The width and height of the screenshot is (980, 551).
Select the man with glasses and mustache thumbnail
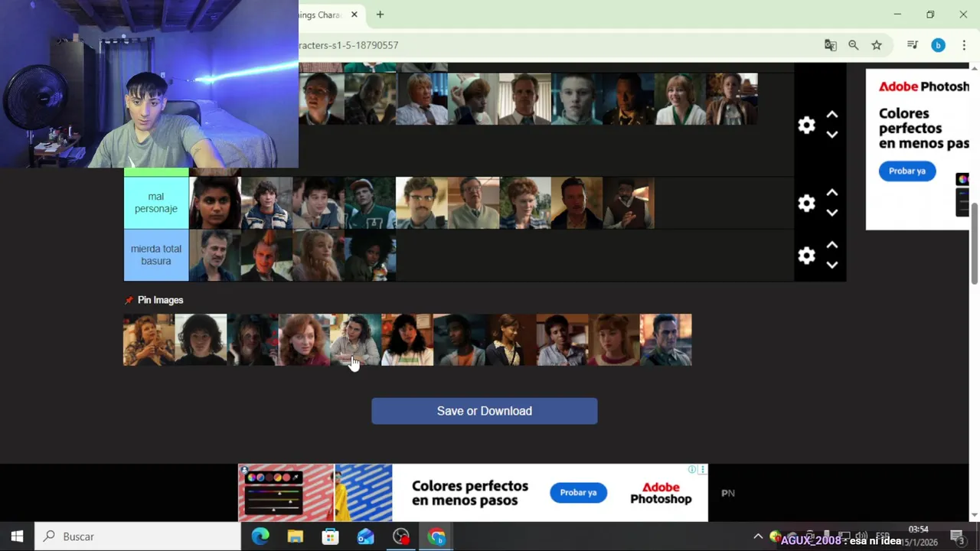422,203
